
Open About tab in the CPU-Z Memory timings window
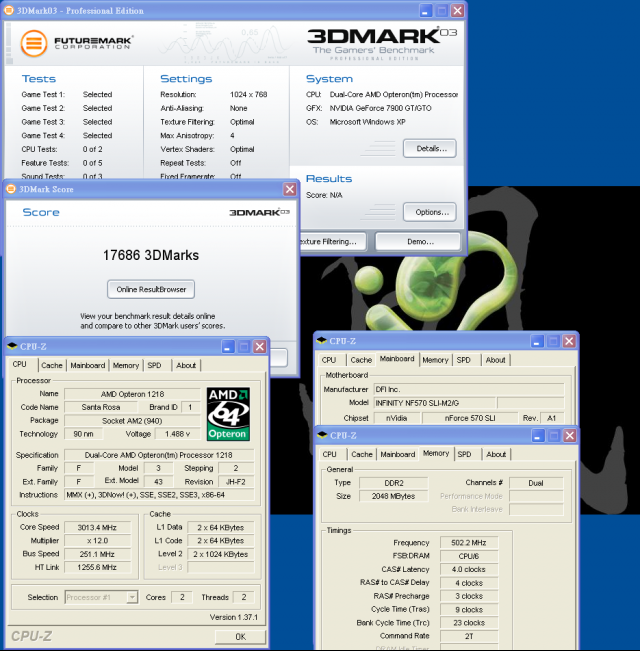click(x=496, y=454)
